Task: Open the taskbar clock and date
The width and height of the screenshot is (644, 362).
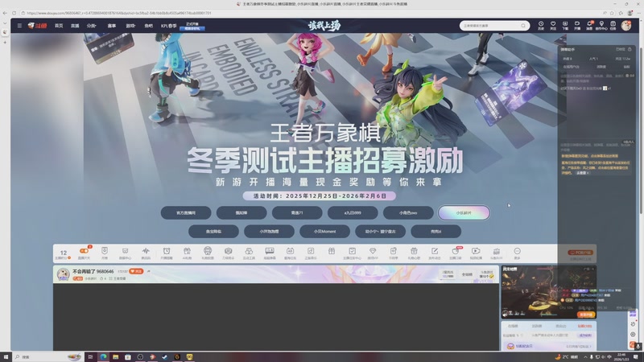Action: point(622,357)
